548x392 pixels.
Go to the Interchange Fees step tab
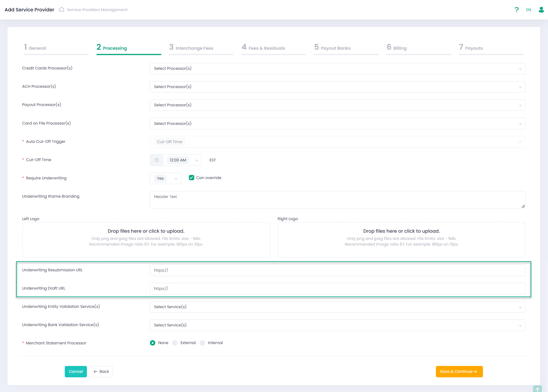click(194, 48)
